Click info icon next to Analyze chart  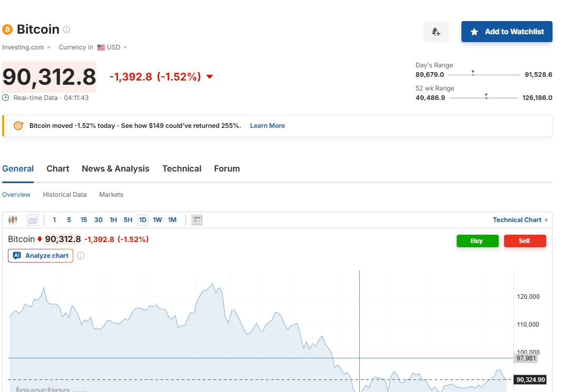pos(81,256)
